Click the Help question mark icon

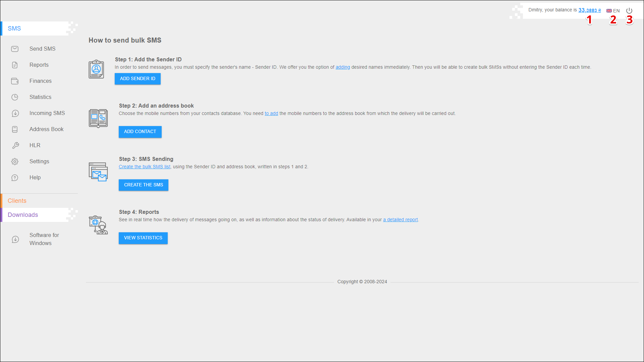(x=15, y=178)
